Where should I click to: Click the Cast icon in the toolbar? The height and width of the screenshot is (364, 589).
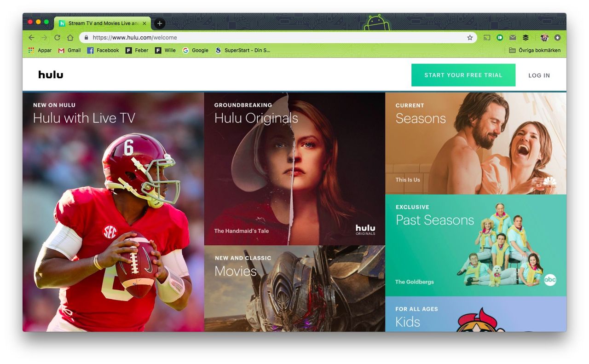coord(487,38)
